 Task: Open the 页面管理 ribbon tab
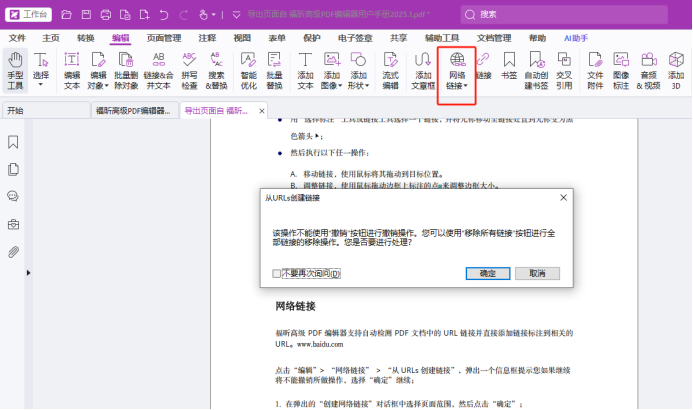164,38
